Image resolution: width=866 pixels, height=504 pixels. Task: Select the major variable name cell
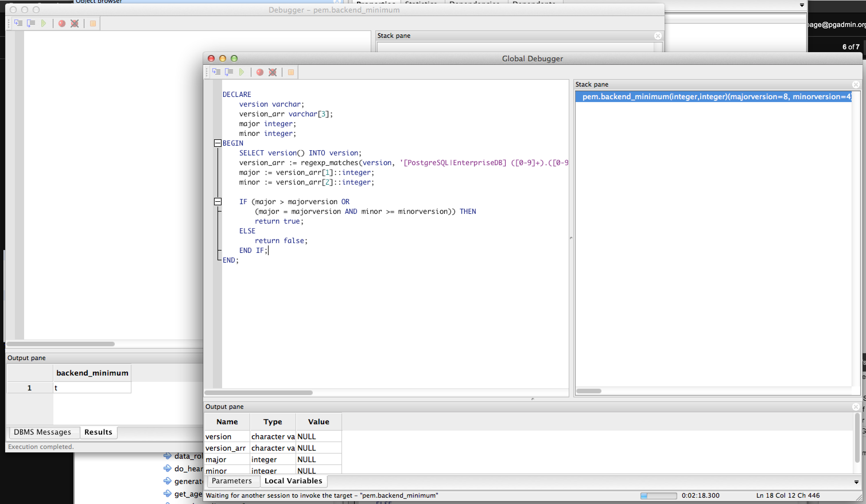[x=227, y=459]
